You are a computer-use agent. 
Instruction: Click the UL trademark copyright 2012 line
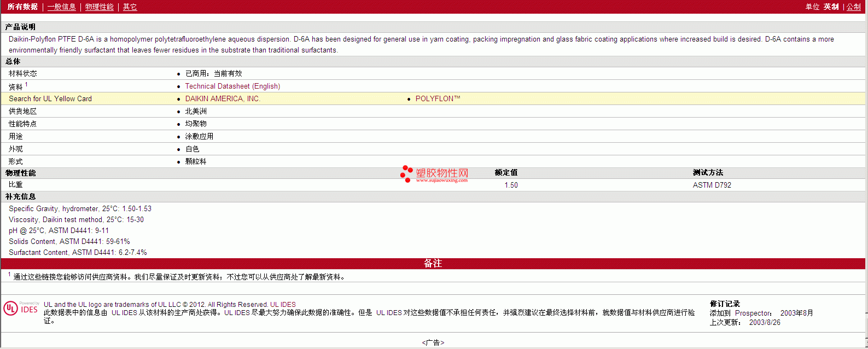point(170,305)
